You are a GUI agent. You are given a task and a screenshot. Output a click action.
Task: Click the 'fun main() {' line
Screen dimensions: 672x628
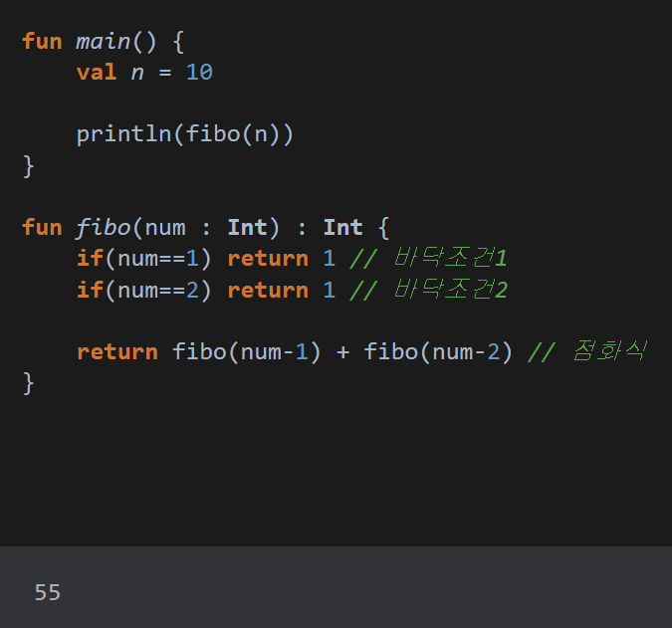(x=103, y=42)
